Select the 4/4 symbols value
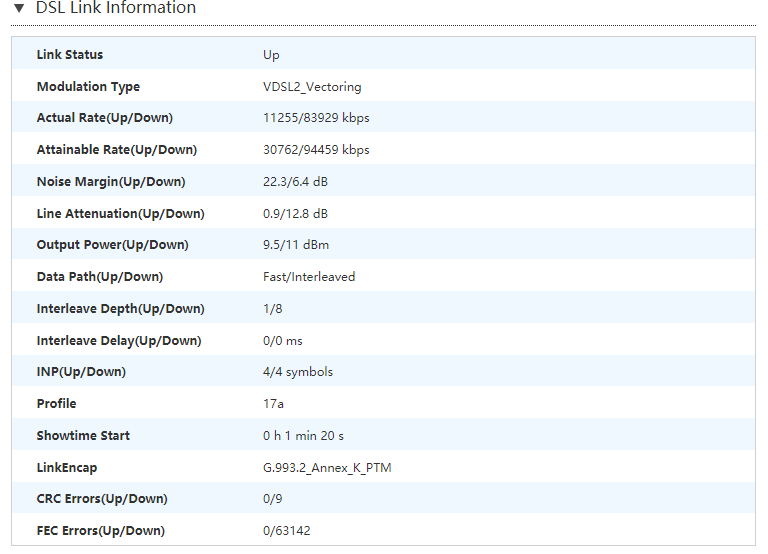 click(298, 372)
